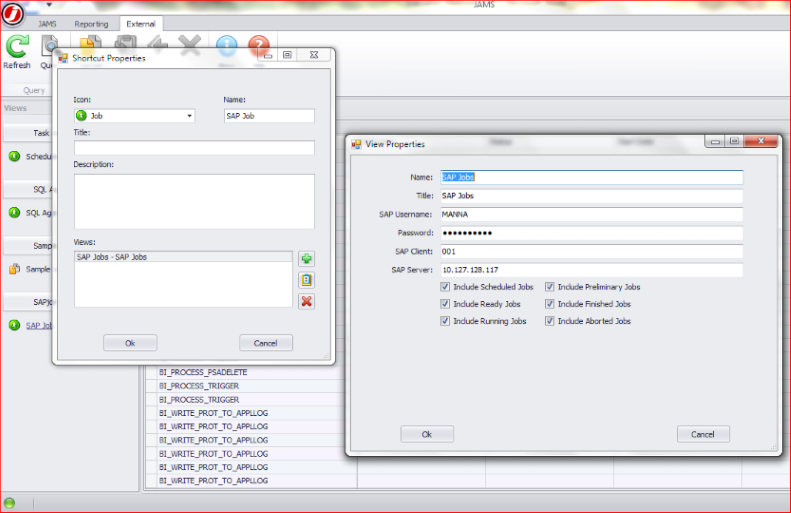Click the SAP Username field
The width and height of the screenshot is (791, 513).
591,214
